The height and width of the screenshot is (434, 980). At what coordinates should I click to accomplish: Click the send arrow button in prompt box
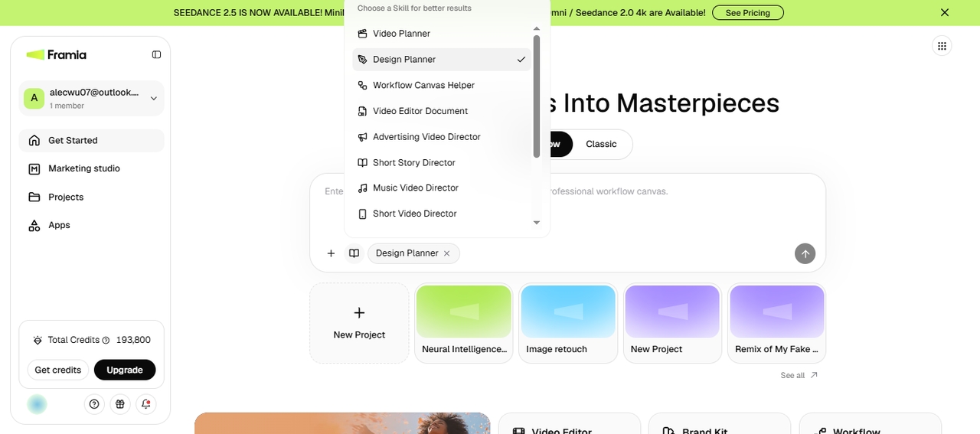tap(805, 253)
